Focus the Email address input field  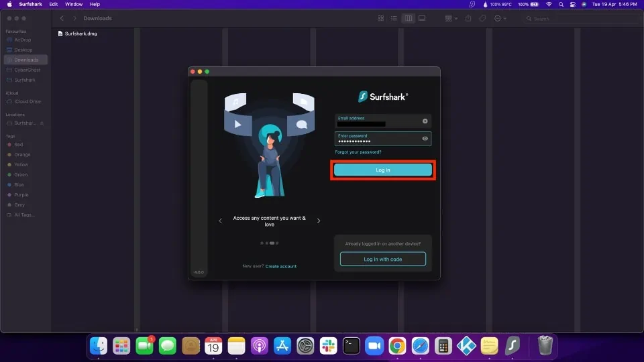coord(383,121)
